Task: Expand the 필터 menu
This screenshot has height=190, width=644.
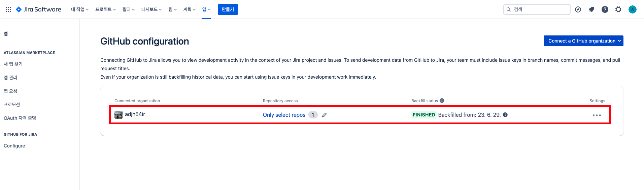Action: coord(129,9)
